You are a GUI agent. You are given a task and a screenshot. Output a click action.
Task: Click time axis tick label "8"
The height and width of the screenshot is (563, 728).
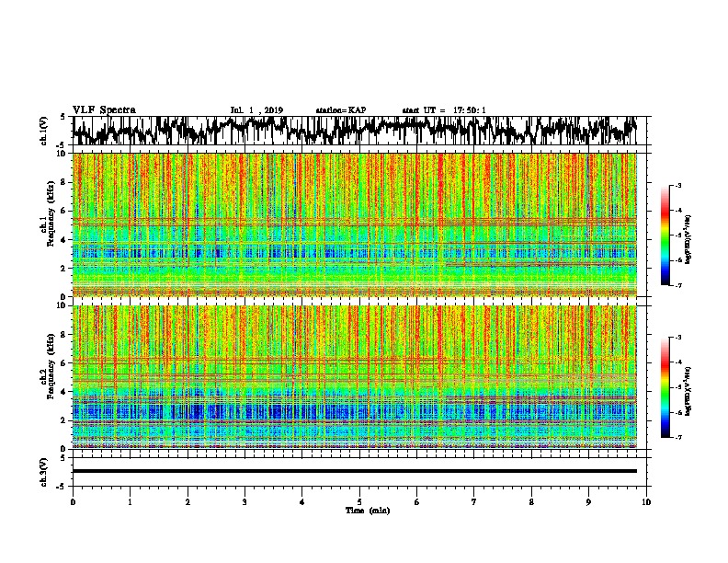[531, 502]
